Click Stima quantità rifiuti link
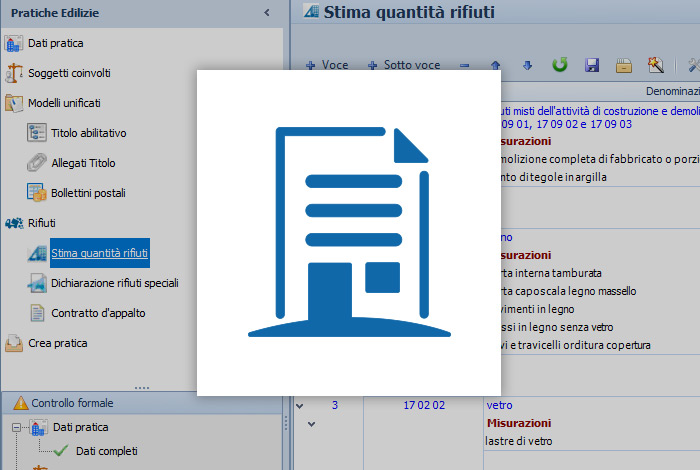 [99, 253]
